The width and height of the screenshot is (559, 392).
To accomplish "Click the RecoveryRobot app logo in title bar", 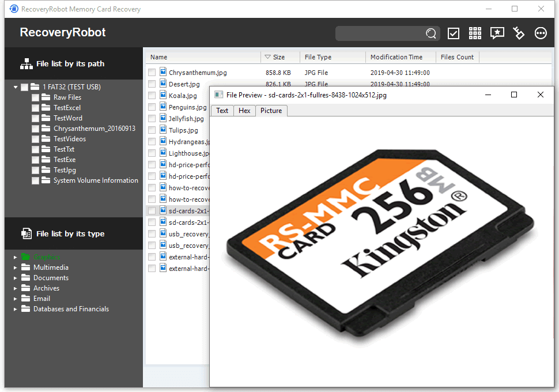I will coord(14,9).
